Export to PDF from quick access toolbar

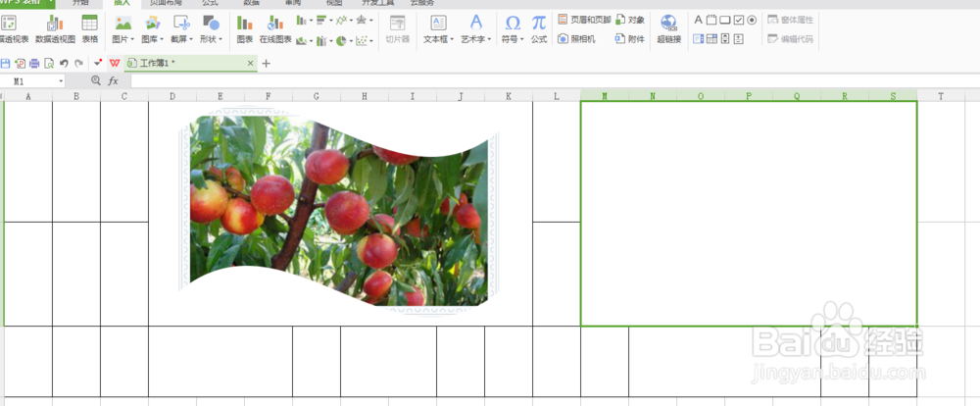20,63
